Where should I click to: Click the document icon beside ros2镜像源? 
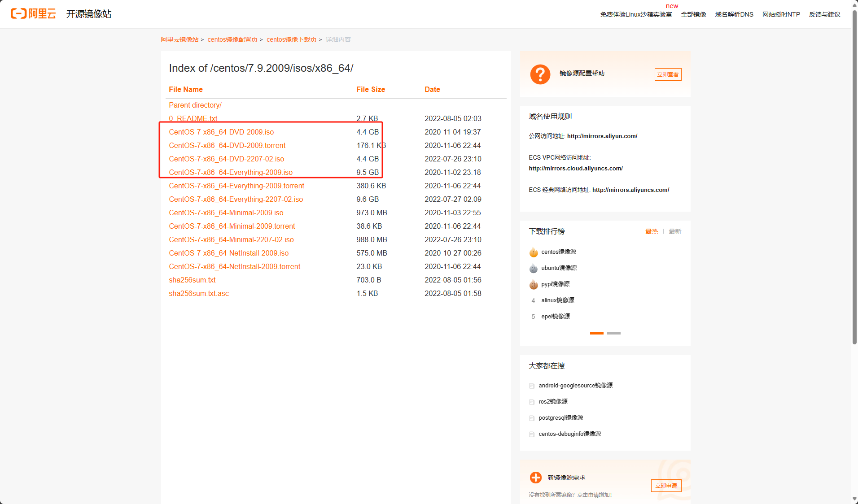532,402
